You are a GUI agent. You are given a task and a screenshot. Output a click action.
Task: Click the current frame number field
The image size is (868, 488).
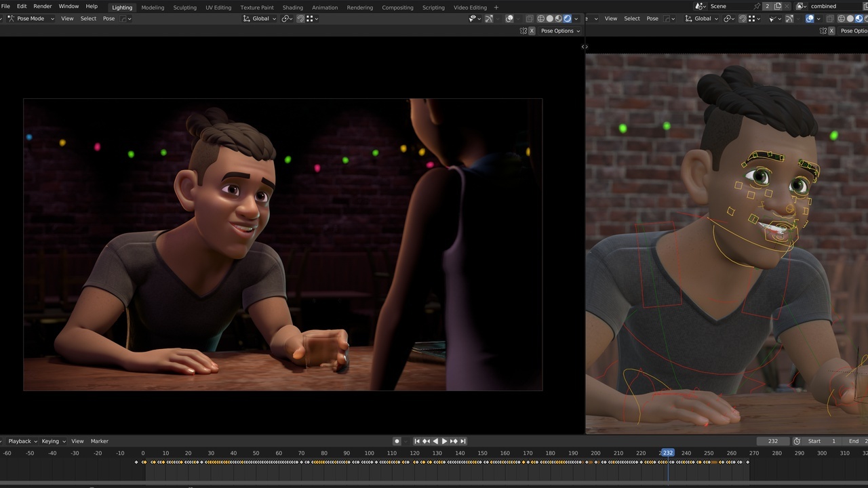pyautogui.click(x=772, y=441)
